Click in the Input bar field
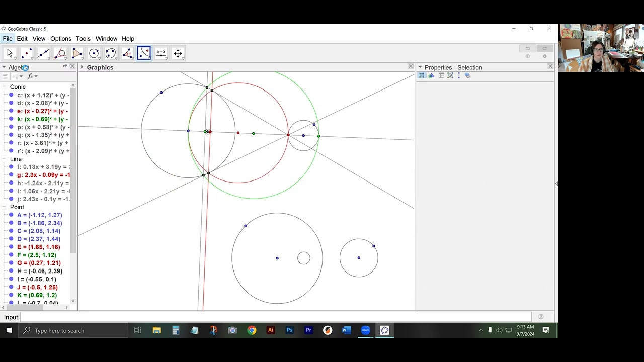644x362 pixels. coord(276,317)
